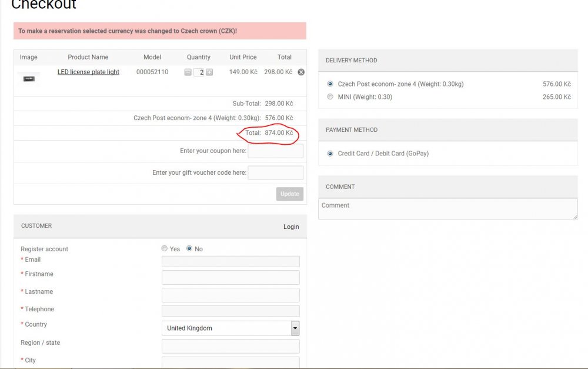Click the Quantity column header
The height and width of the screenshot is (369, 588).
coord(199,57)
